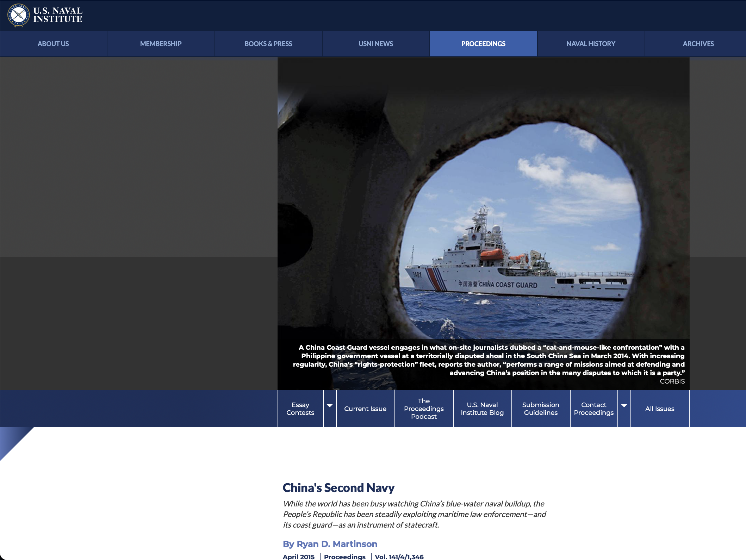The width and height of the screenshot is (746, 560).
Task: Open Contact Proceedings page
Action: pyautogui.click(x=594, y=409)
